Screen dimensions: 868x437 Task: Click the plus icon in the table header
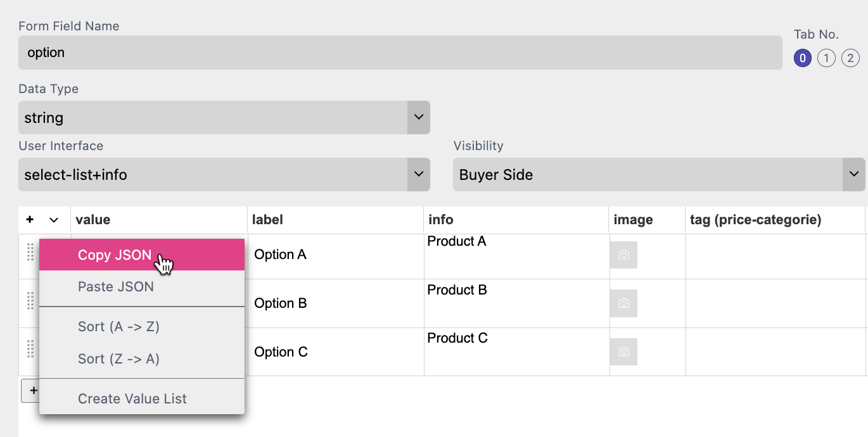29,220
